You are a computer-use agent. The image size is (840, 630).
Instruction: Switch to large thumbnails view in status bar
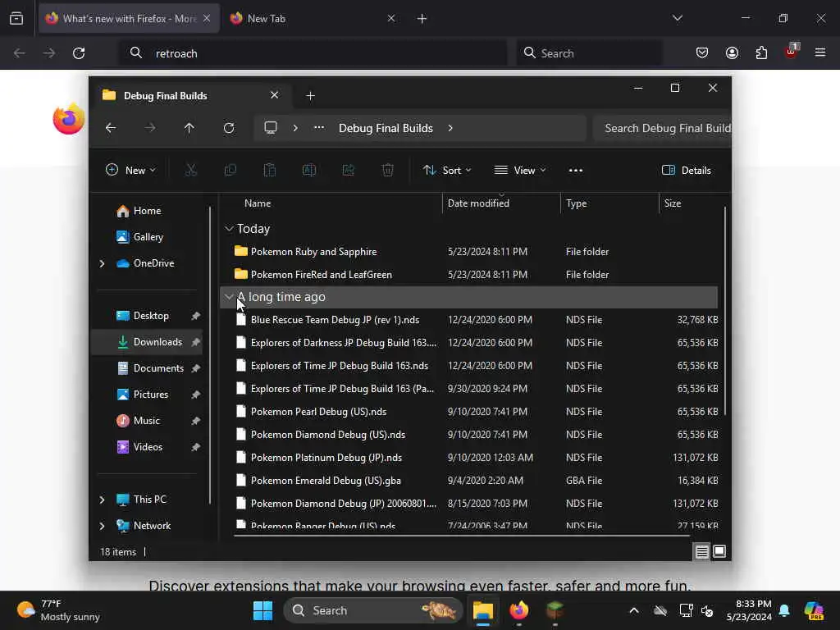click(x=719, y=551)
